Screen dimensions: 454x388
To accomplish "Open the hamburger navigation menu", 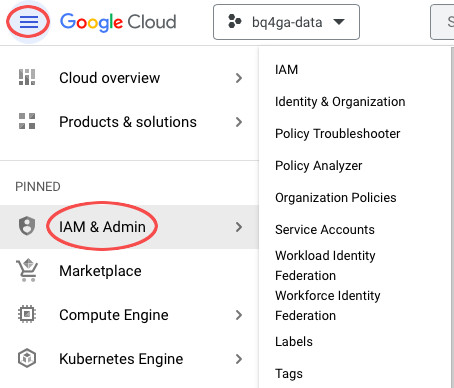I will tap(29, 22).
